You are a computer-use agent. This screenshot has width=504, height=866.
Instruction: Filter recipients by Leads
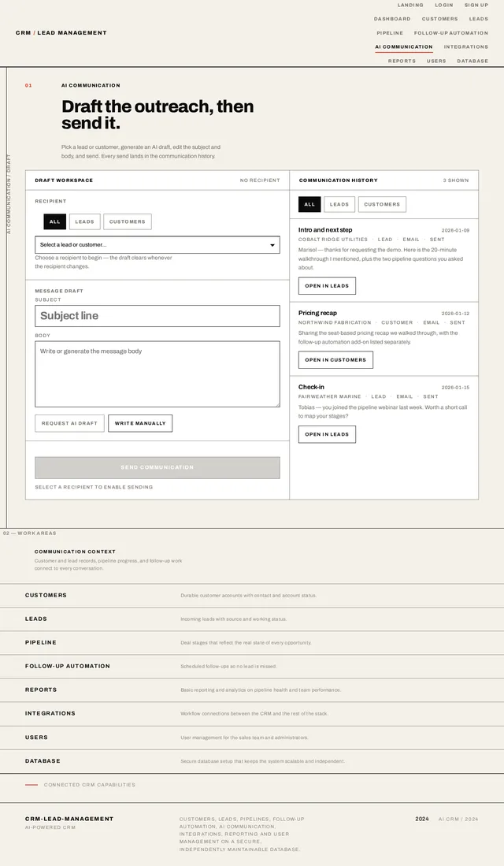click(84, 221)
